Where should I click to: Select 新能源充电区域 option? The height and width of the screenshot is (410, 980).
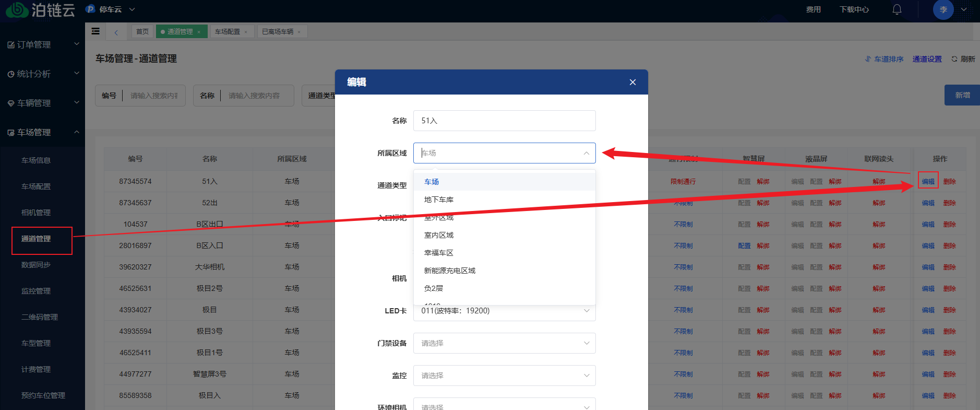click(x=504, y=271)
